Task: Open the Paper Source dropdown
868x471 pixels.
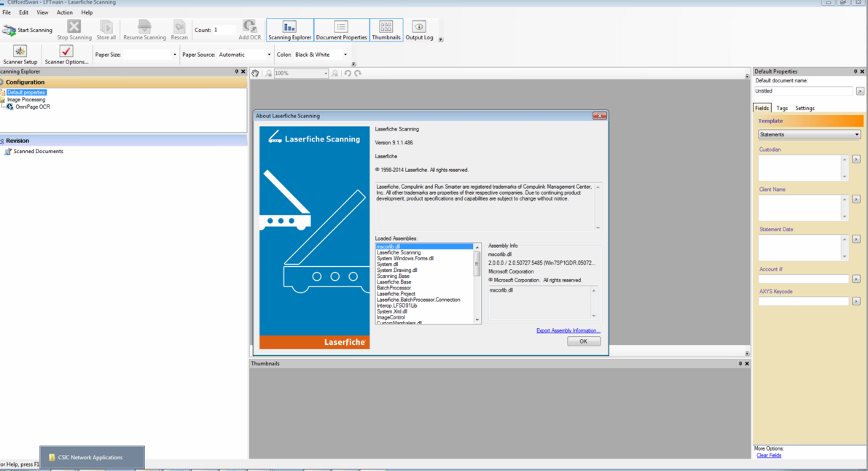Action: (x=245, y=55)
